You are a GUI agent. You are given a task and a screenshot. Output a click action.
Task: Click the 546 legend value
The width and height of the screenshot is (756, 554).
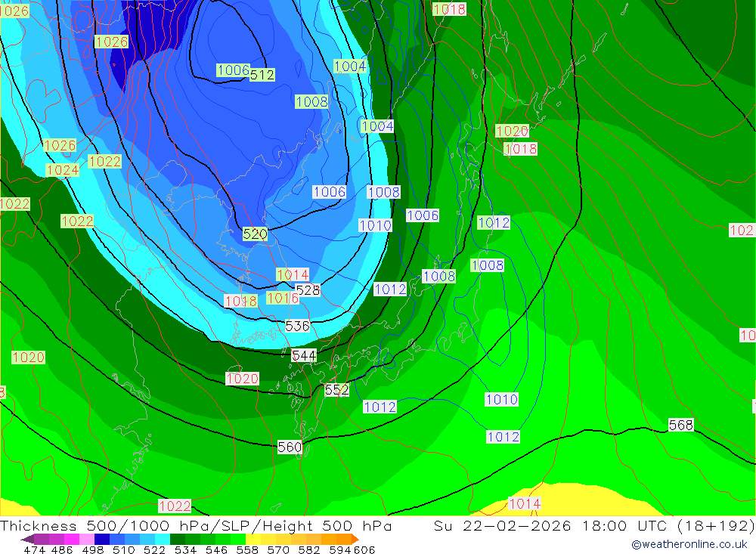pyautogui.click(x=216, y=549)
